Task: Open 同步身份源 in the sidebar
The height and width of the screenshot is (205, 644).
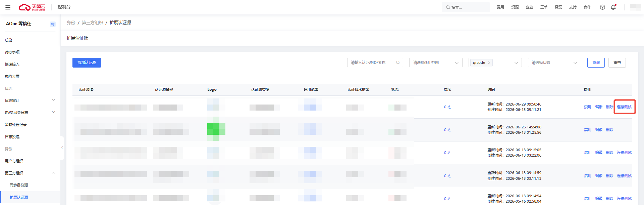Action: click(x=19, y=185)
